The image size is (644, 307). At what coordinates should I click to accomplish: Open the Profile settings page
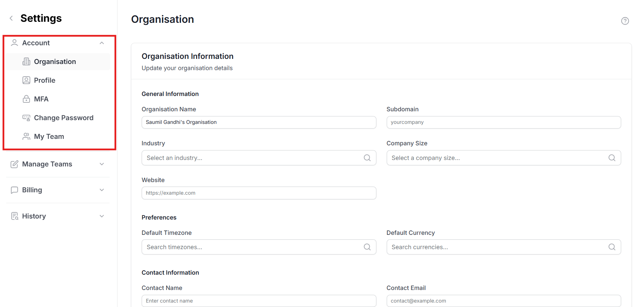45,80
